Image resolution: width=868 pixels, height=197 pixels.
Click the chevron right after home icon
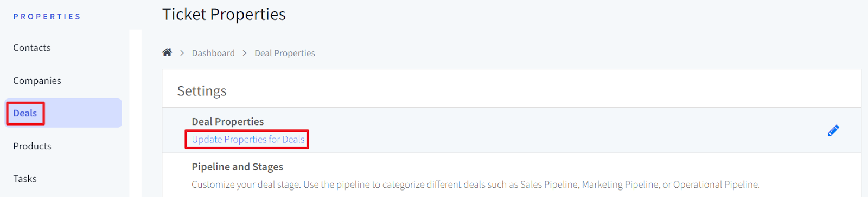(182, 53)
